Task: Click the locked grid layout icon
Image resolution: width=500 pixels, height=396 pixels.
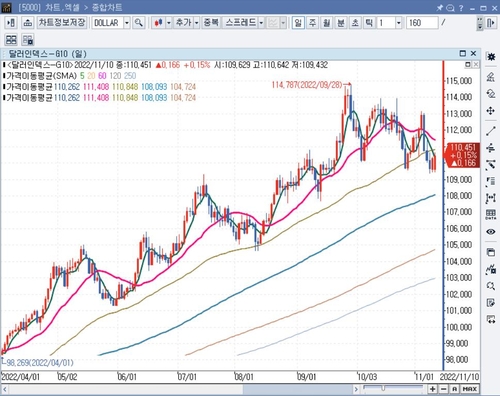Action: pyautogui.click(x=28, y=40)
